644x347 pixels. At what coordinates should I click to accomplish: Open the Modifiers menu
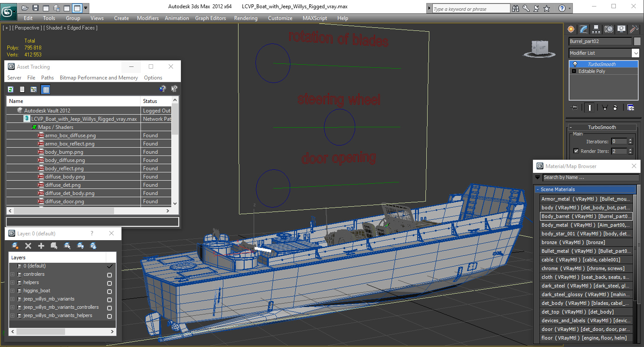(x=148, y=18)
